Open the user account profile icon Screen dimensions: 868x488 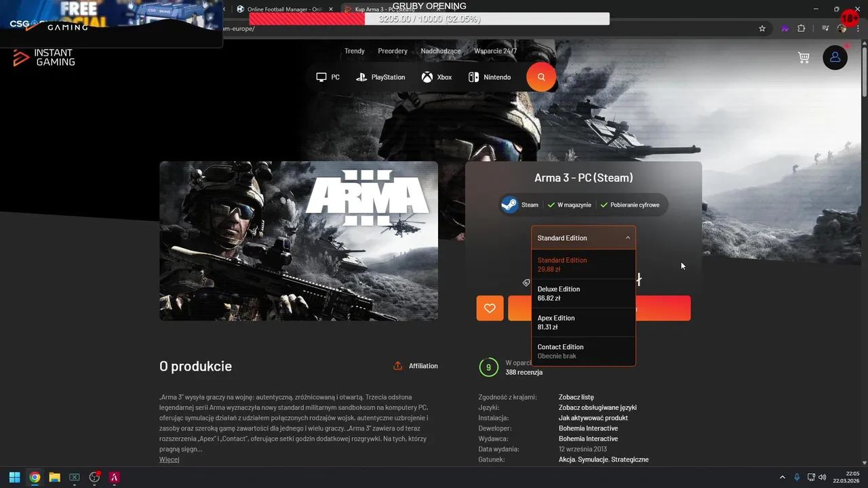835,58
